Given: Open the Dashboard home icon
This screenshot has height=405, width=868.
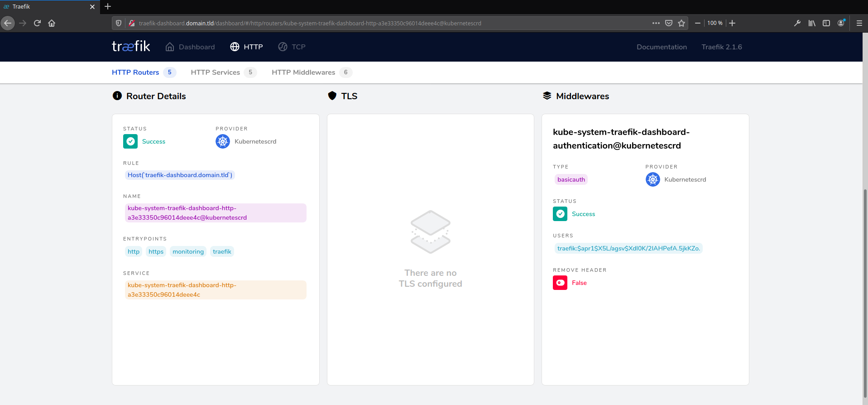Looking at the screenshot, I should pyautogui.click(x=170, y=47).
